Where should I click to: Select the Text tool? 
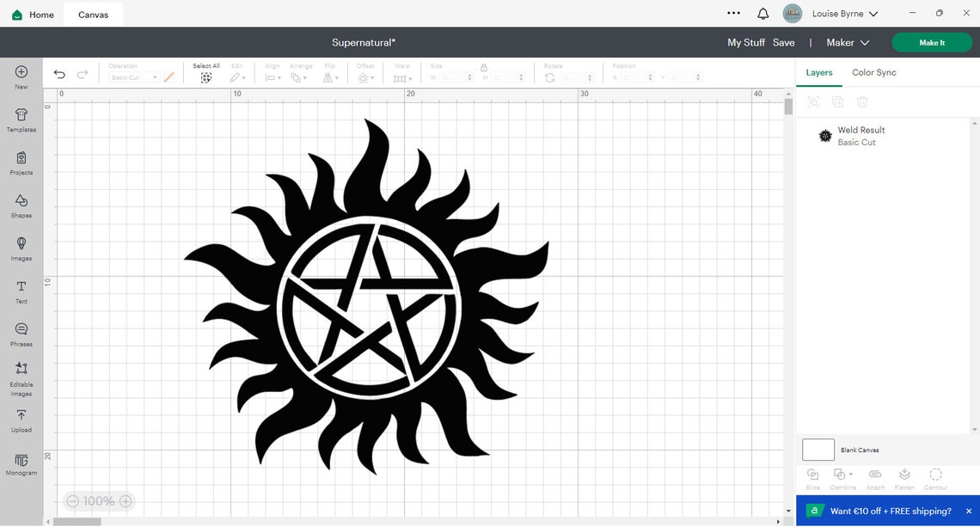[x=21, y=292]
